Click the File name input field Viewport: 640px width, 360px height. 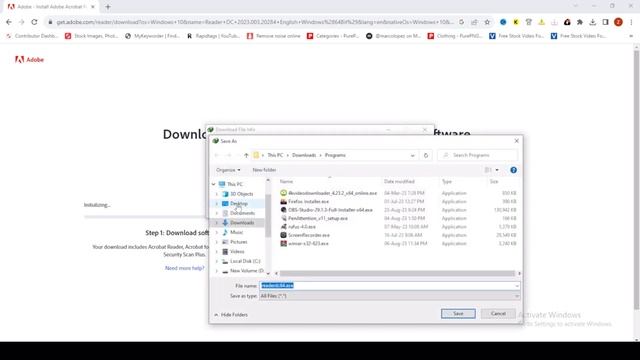(x=387, y=286)
